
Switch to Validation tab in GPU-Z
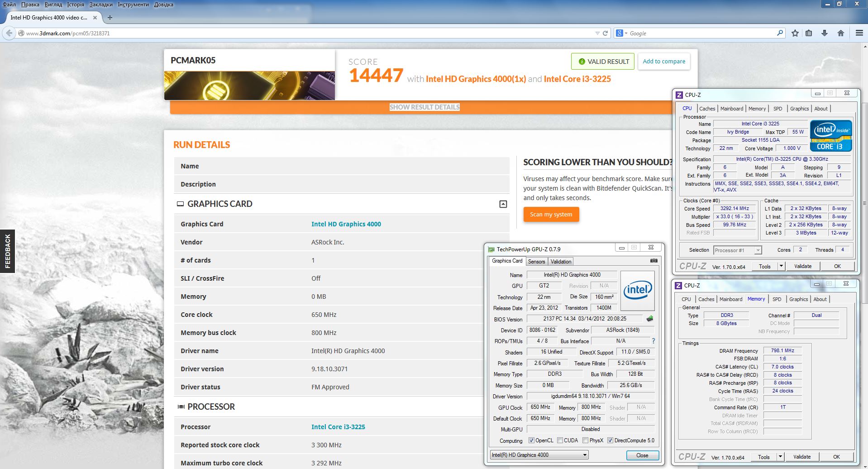click(561, 262)
